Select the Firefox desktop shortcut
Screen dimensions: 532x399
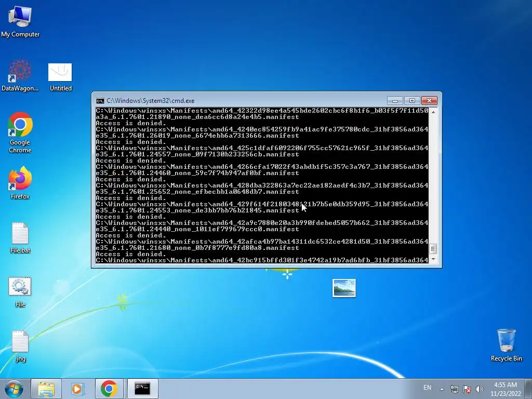pos(20,182)
